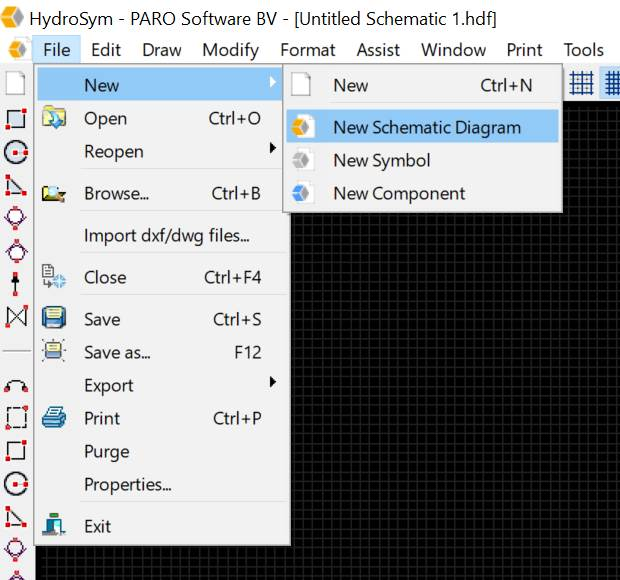Image resolution: width=620 pixels, height=580 pixels.
Task: Select the purple octagon tool with top and bottom nodes
Action: (16, 218)
